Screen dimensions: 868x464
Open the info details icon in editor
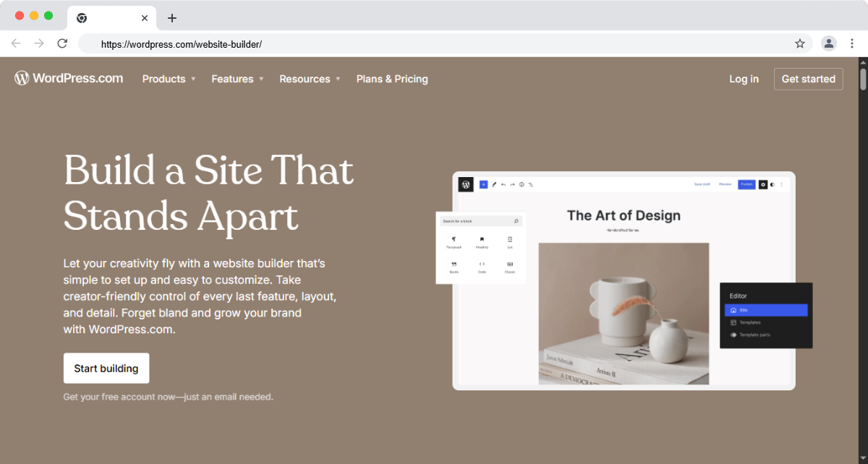point(522,184)
